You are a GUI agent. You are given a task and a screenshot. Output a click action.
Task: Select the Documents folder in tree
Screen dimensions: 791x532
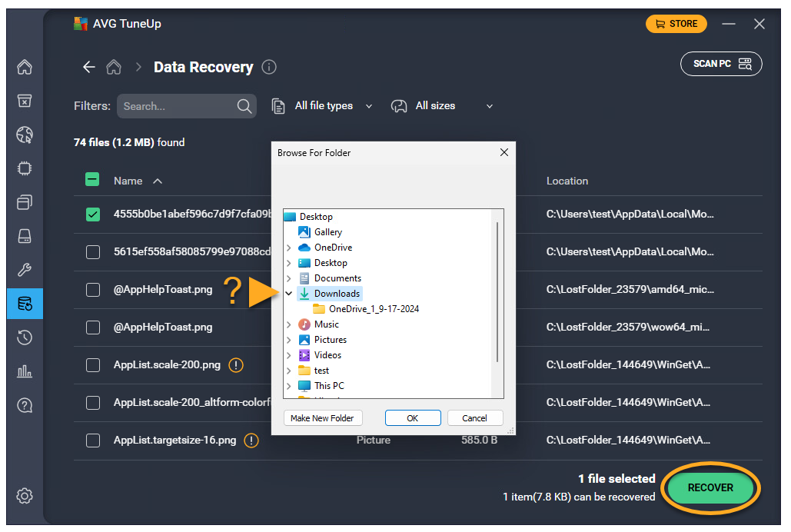[337, 278]
